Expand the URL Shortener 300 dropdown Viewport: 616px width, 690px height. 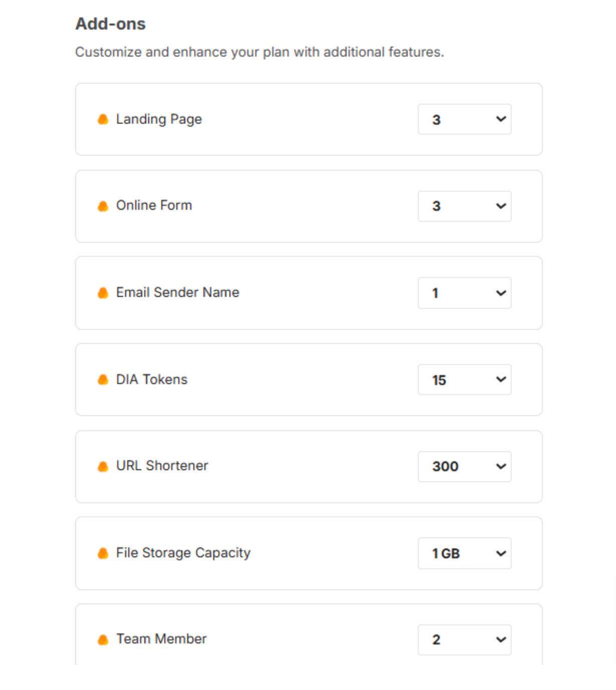(464, 467)
